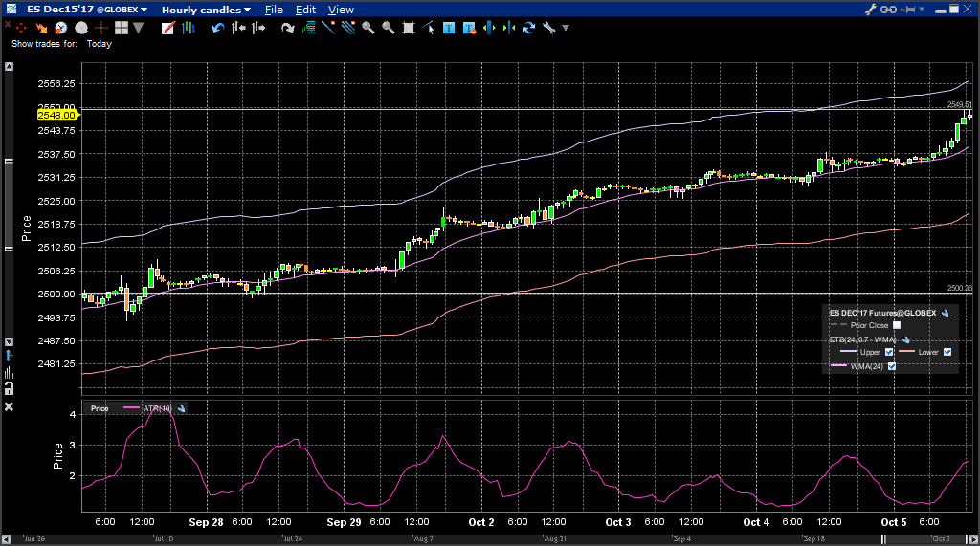Viewport: 980px width, 546px height.
Task: Open the add study indicator icon
Action: pyautogui.click(x=308, y=28)
